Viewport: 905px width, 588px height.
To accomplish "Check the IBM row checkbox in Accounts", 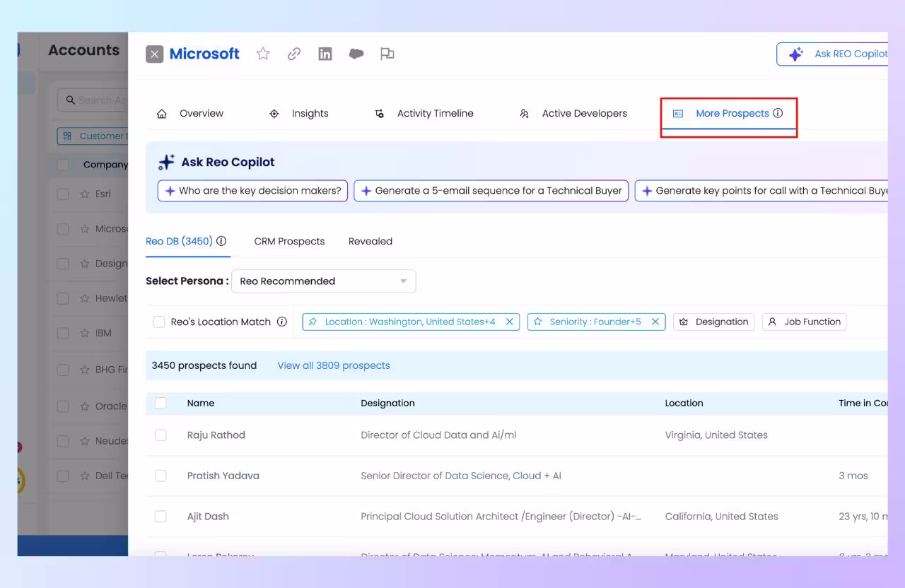I will tap(63, 334).
